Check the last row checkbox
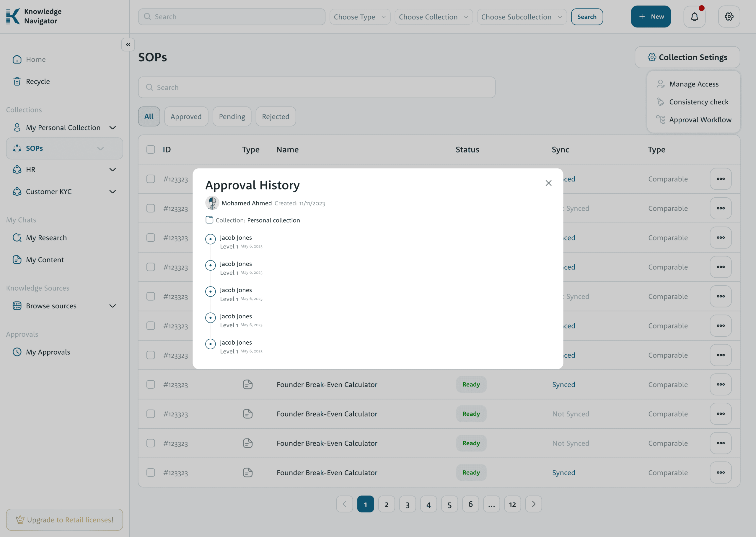The height and width of the screenshot is (537, 756). pyautogui.click(x=151, y=472)
